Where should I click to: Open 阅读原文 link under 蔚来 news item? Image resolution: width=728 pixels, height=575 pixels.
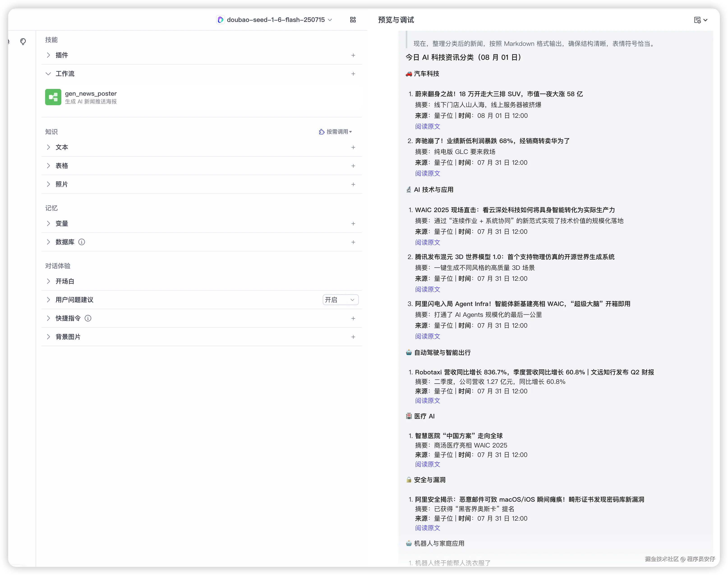point(427,126)
